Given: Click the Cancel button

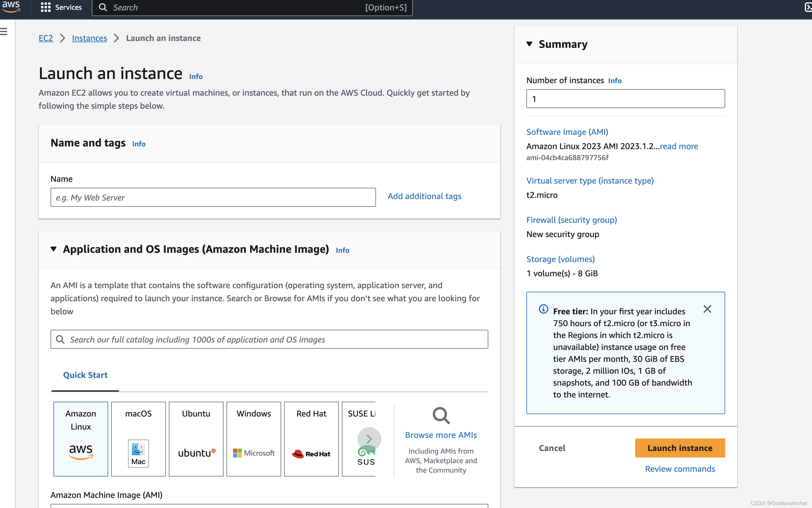Looking at the screenshot, I should click(552, 448).
